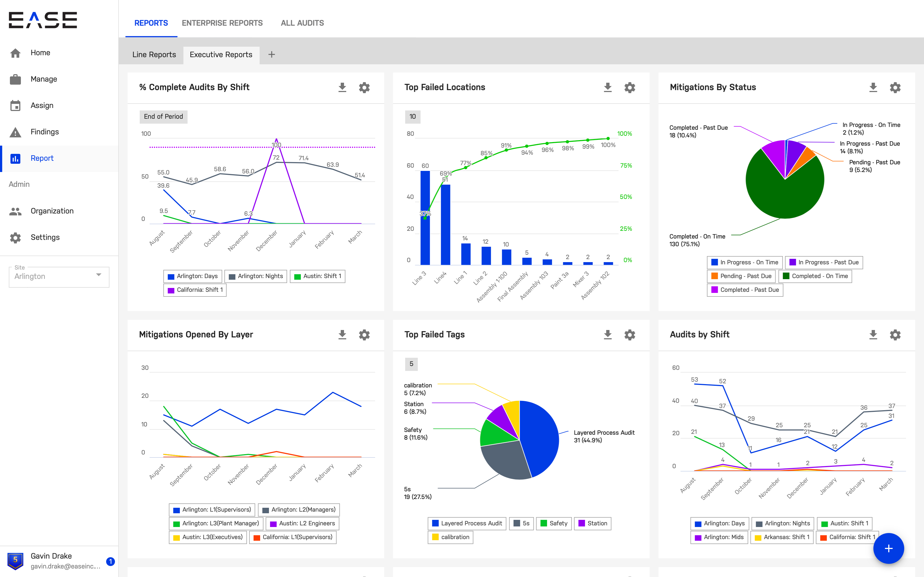Switch to the Line Reports tab

[154, 55]
